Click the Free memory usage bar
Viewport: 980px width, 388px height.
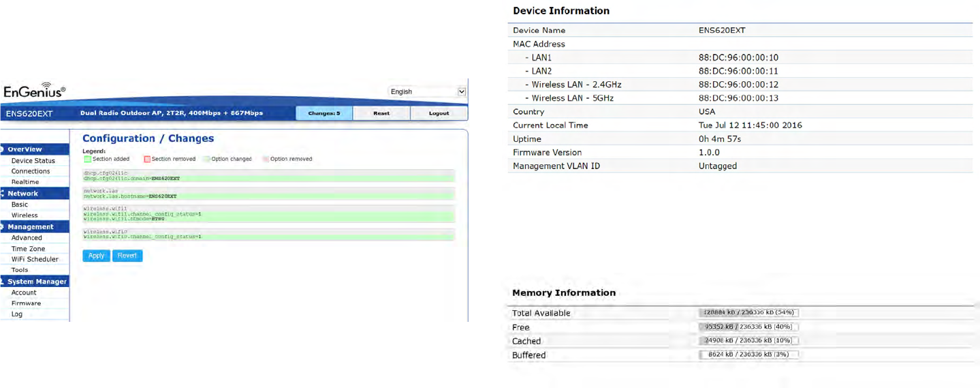coord(748,327)
